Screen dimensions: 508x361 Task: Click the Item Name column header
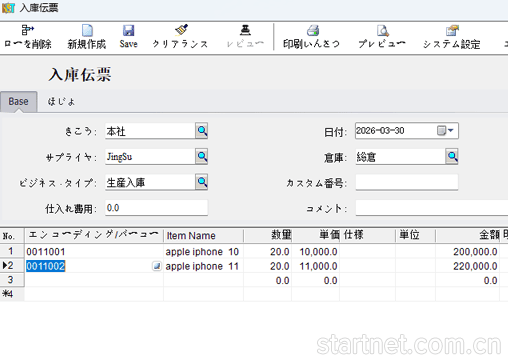pos(203,236)
